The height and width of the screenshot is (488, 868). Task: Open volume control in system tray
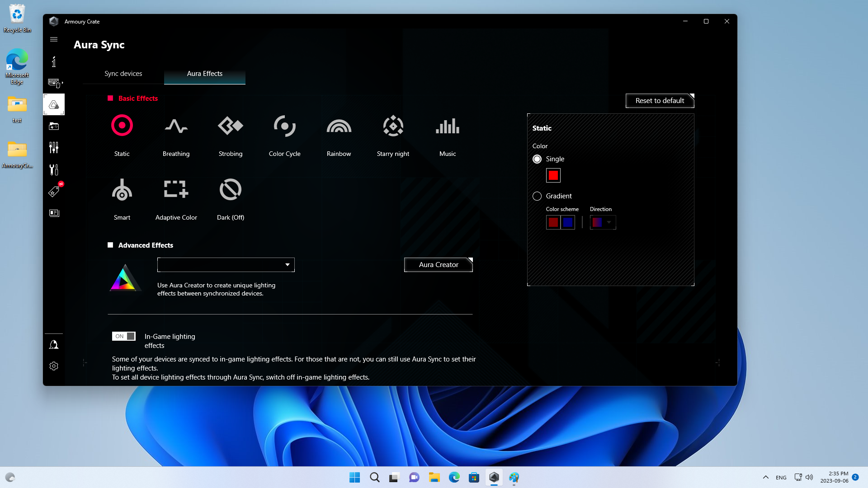click(x=809, y=477)
